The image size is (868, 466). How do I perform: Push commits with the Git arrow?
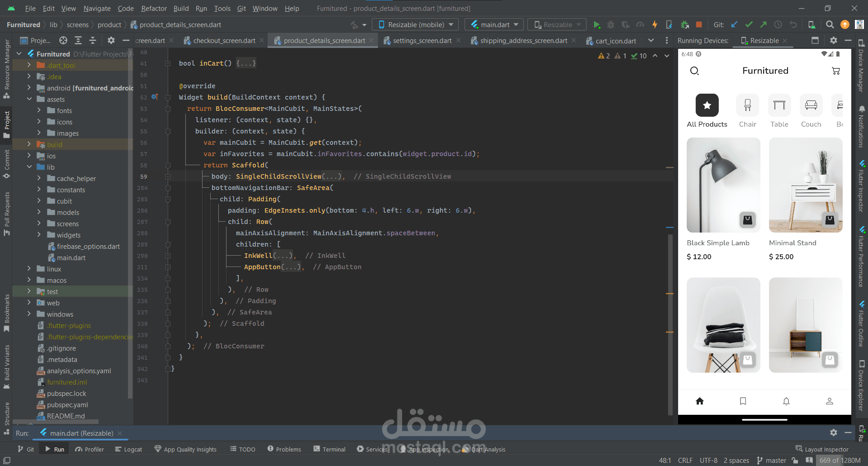tap(764, 25)
